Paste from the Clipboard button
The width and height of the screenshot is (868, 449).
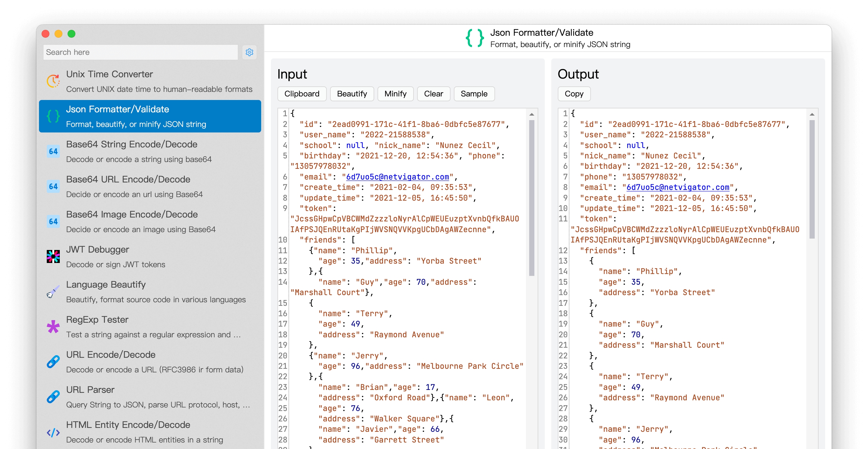[301, 94]
